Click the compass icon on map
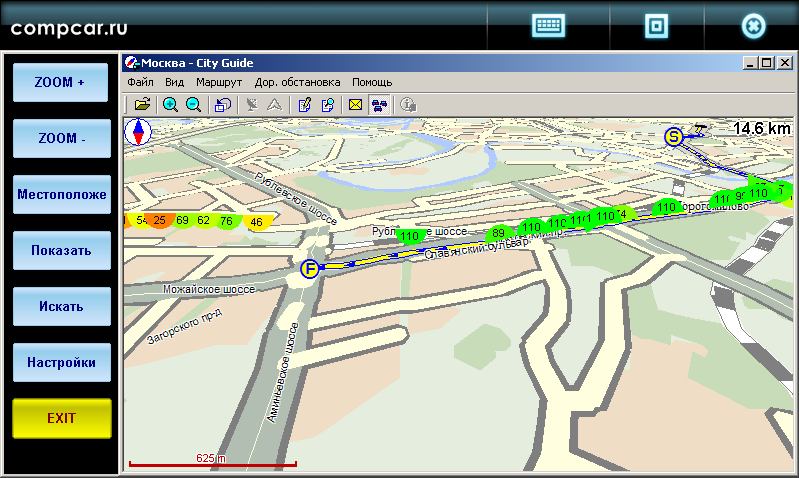Viewport: 799px width, 478px height. click(x=138, y=132)
